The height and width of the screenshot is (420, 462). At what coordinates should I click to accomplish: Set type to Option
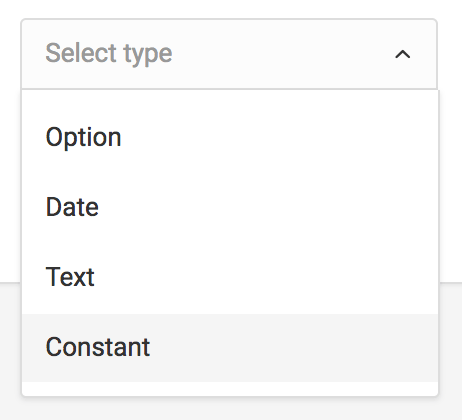[230, 138]
